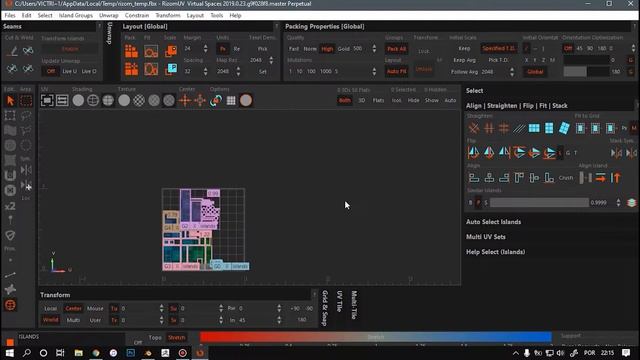This screenshot has height=360, width=640.
Task: Click the x2 tool in left toolbar
Action: [10, 206]
